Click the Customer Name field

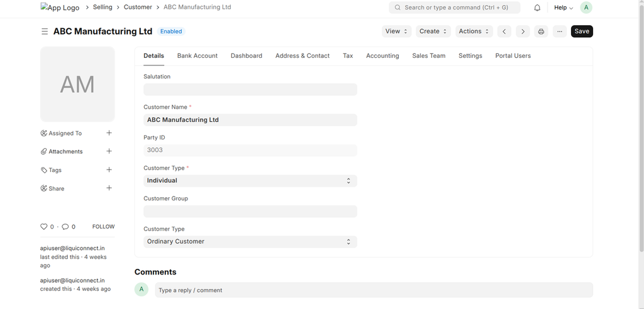point(250,120)
